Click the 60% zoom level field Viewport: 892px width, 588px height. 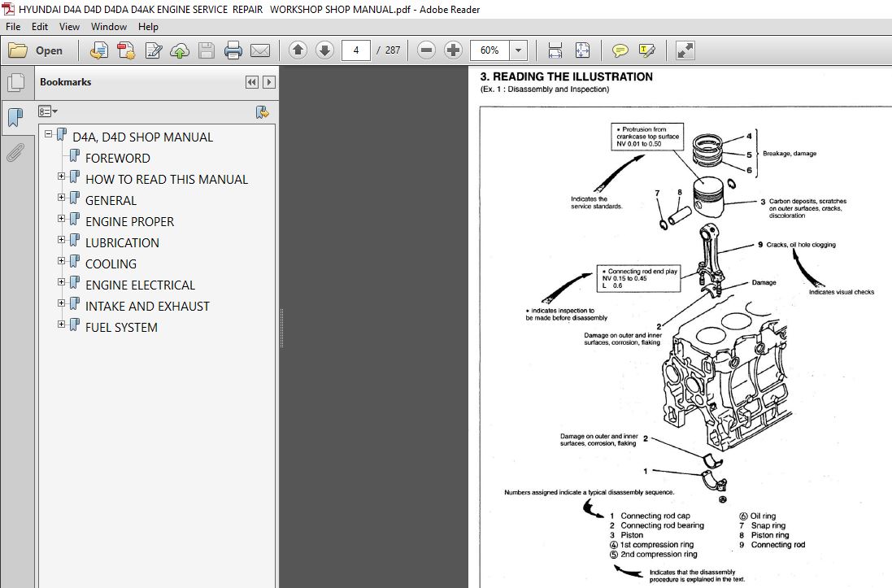click(x=490, y=50)
